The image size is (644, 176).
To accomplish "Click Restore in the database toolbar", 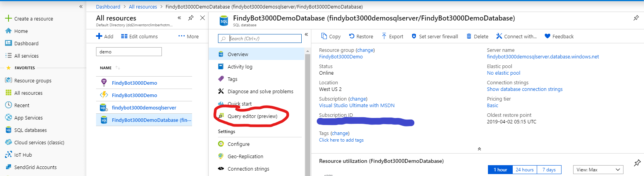I will pos(361,36).
